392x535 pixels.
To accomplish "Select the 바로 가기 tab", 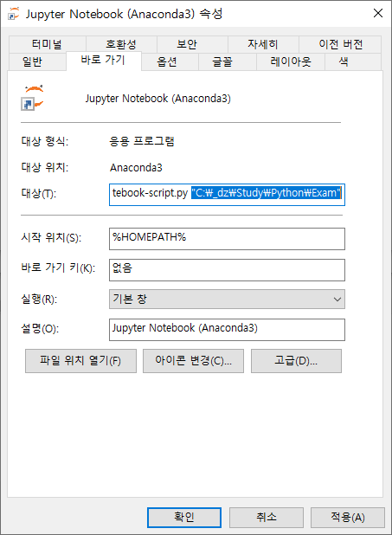I will (103, 61).
